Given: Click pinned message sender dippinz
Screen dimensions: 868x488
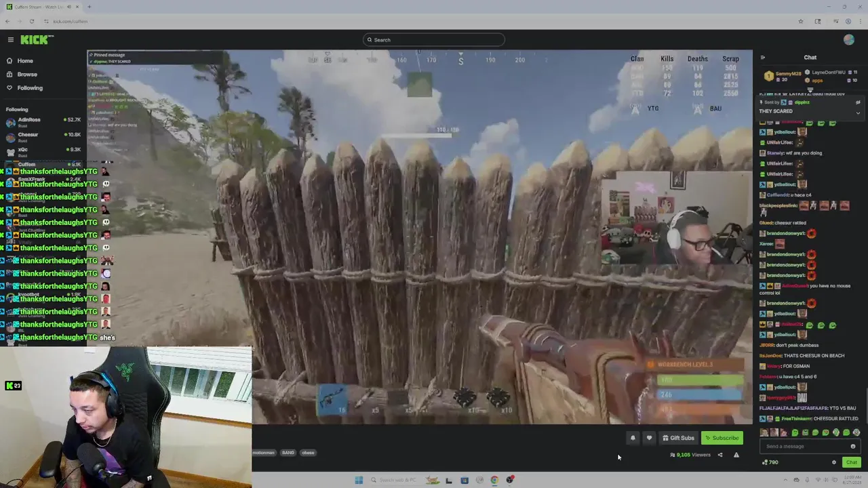Looking at the screenshot, I should [x=802, y=102].
